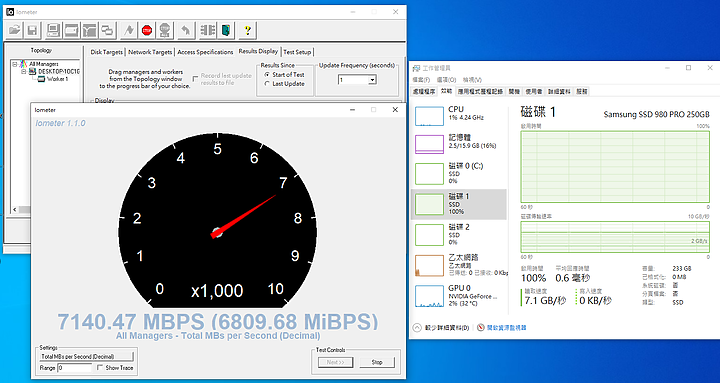Click the Open Test Configuration File icon in Iometer
The height and width of the screenshot is (383, 720).
click(14, 30)
